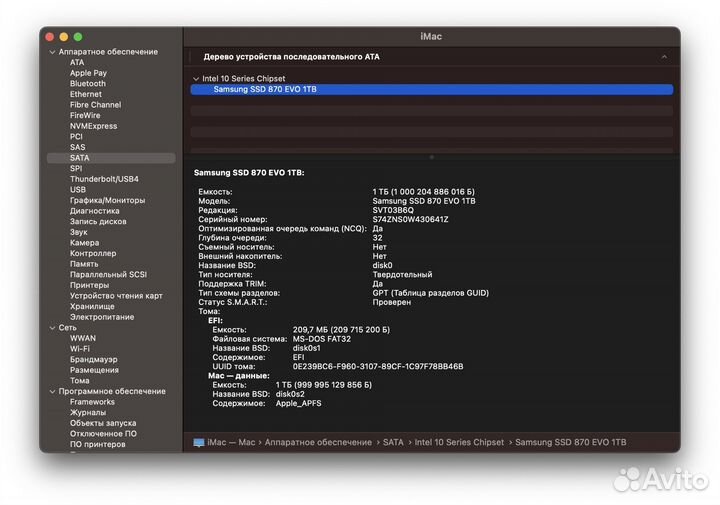Open the Ethernet section

[x=86, y=94]
